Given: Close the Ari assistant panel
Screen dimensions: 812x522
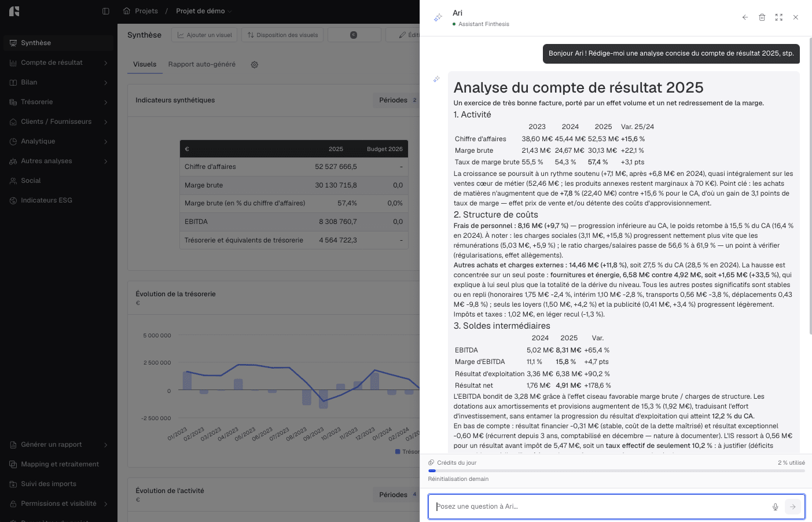Looking at the screenshot, I should pyautogui.click(x=796, y=17).
